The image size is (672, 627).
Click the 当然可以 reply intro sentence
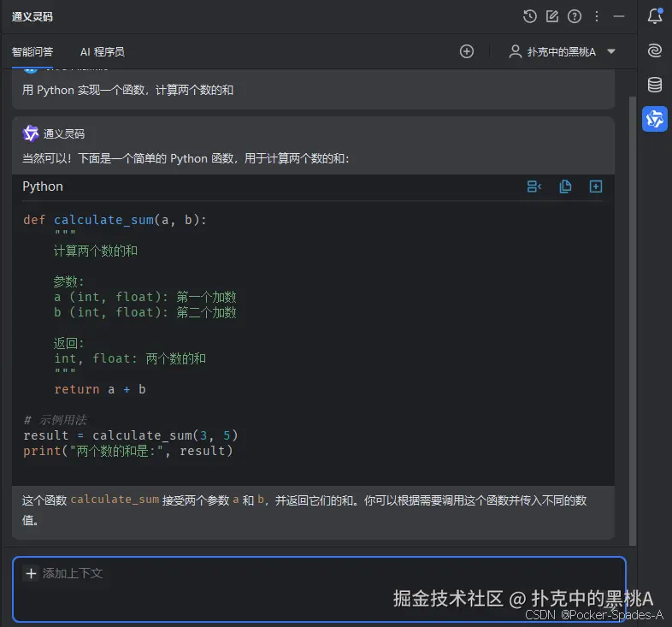point(186,159)
